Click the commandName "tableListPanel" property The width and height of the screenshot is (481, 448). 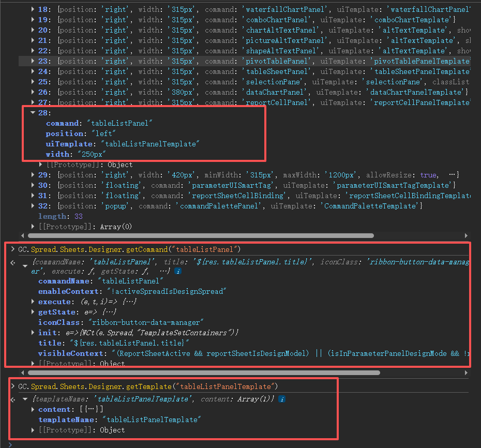[101, 281]
